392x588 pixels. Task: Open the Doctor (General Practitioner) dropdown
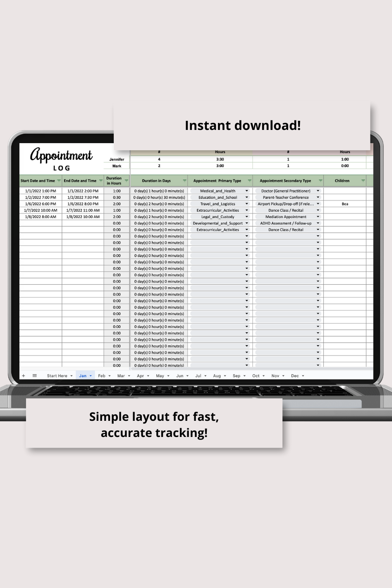point(318,191)
